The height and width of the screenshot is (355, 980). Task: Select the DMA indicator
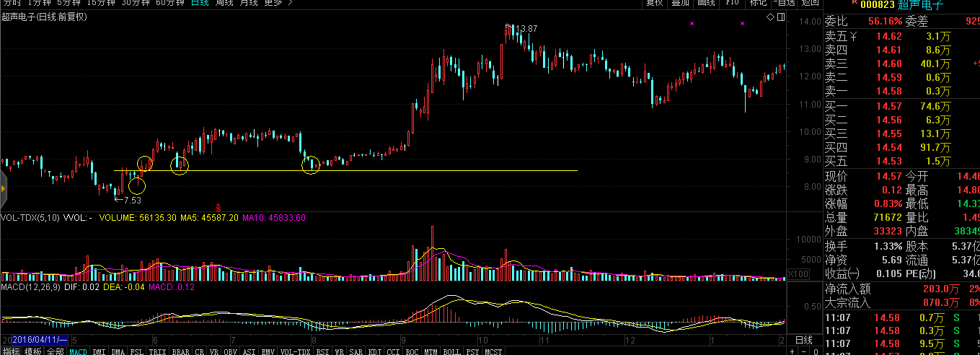click(118, 351)
